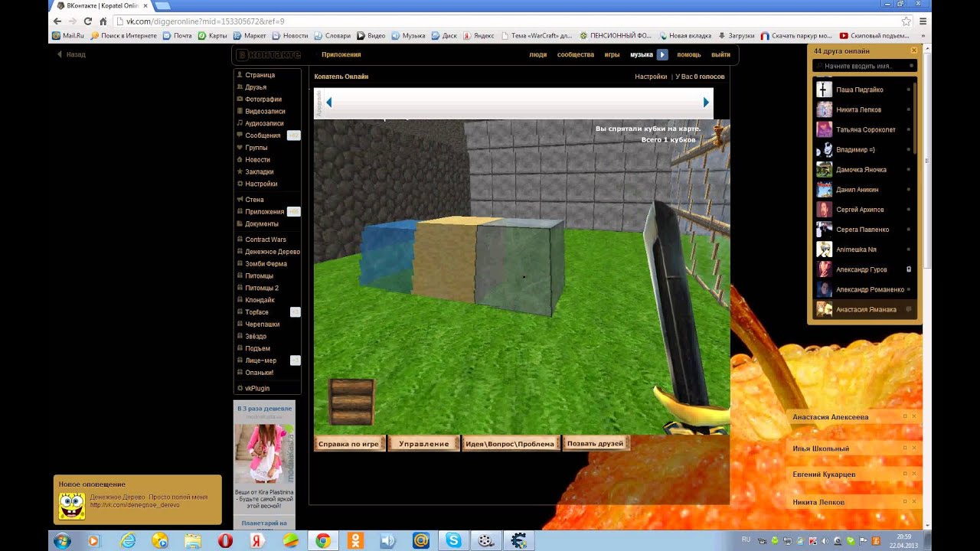Open the browser home page icon
This screenshot has width=980, height=551.
coord(103,21)
